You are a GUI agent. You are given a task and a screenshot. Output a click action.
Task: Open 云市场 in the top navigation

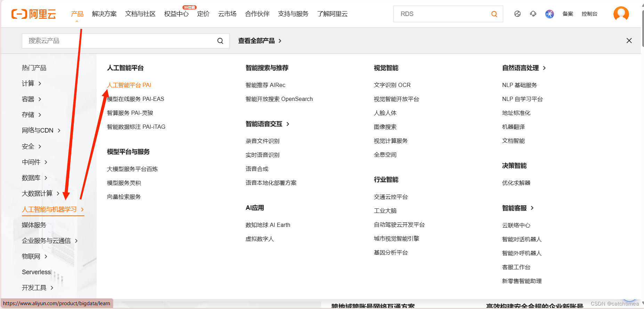(227, 14)
